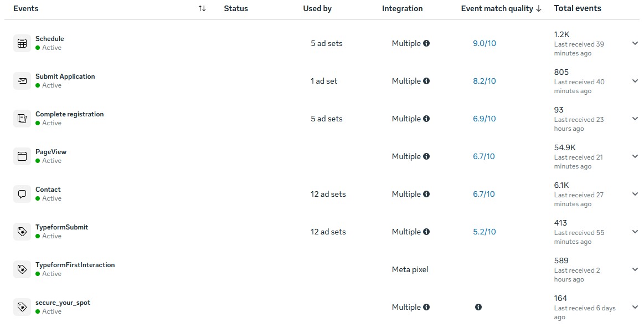The width and height of the screenshot is (644, 327).
Task: Click the Complete registration form icon
Action: tap(22, 119)
